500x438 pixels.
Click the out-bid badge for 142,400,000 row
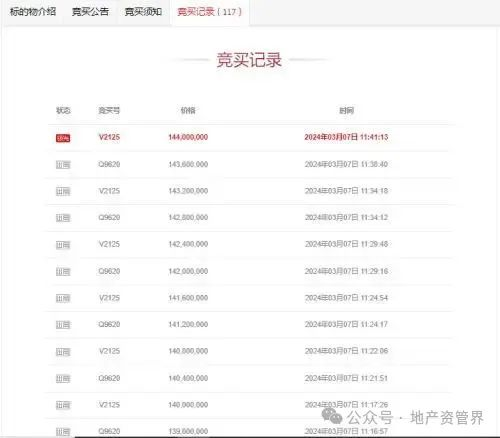click(63, 245)
